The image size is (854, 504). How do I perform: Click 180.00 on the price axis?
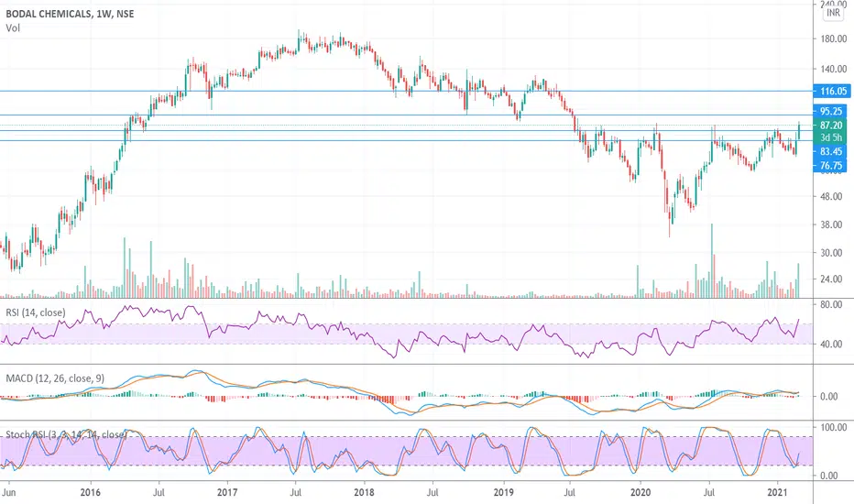point(833,39)
